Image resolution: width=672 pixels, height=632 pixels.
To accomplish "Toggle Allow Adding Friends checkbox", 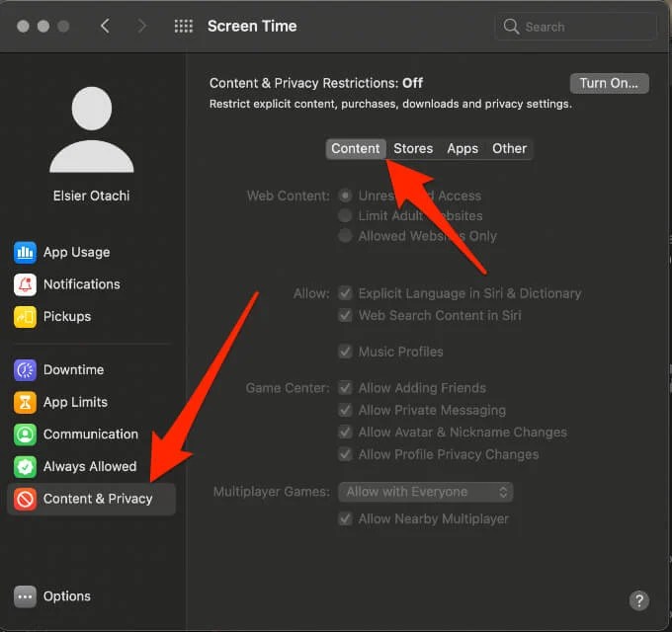I will click(x=345, y=388).
